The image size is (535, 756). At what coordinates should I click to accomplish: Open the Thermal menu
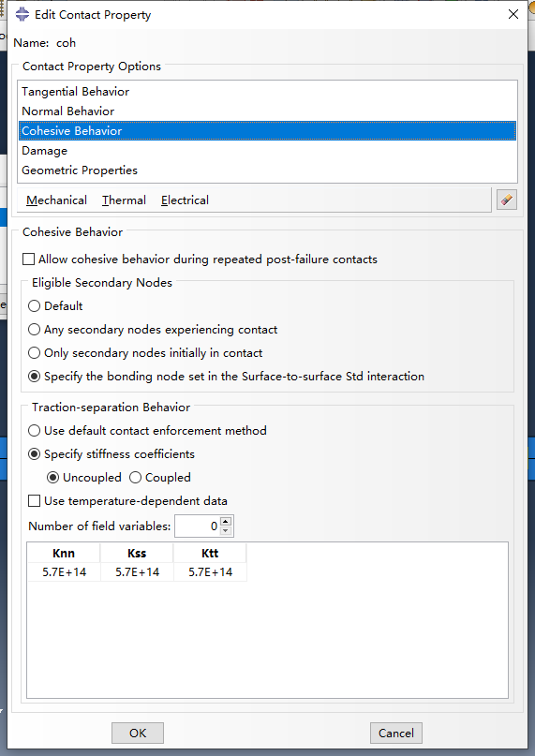124,200
